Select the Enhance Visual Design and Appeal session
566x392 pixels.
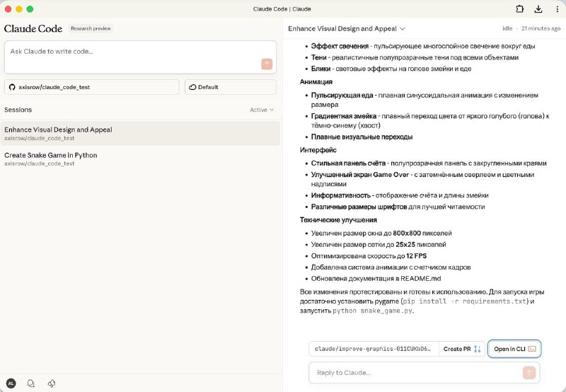(x=140, y=133)
